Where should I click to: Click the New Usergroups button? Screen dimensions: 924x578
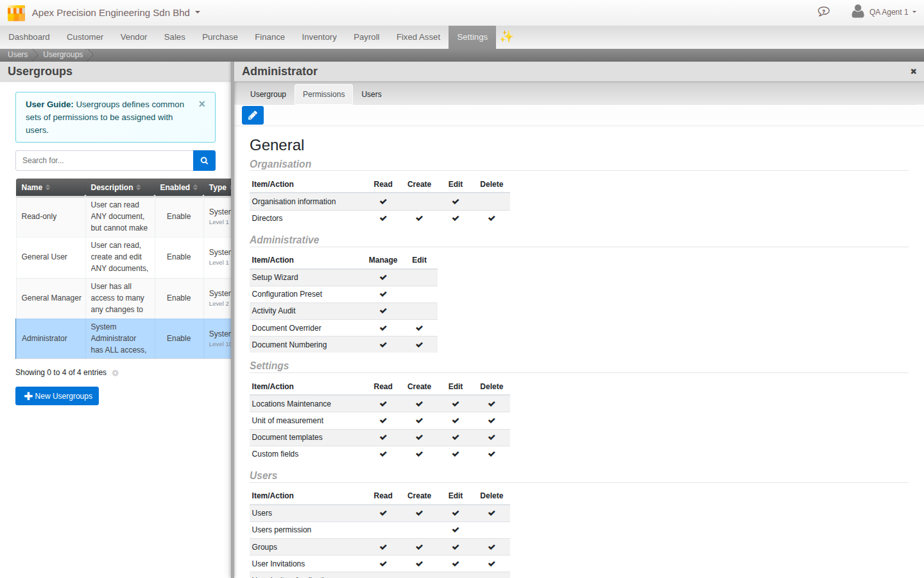[x=57, y=396]
